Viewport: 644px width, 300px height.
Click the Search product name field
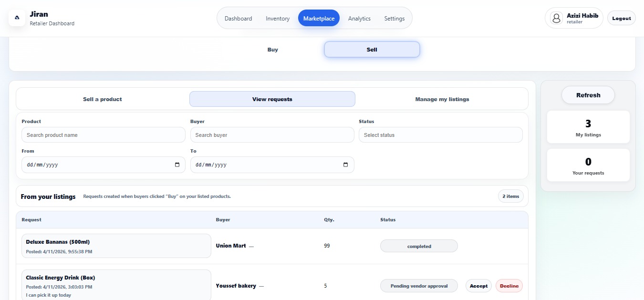tap(103, 135)
